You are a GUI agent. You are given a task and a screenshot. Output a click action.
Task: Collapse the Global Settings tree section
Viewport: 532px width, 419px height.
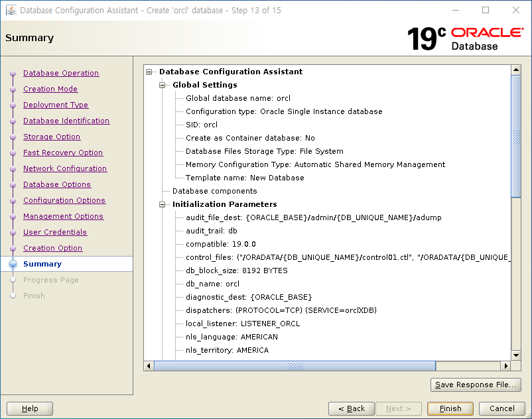tap(162, 85)
